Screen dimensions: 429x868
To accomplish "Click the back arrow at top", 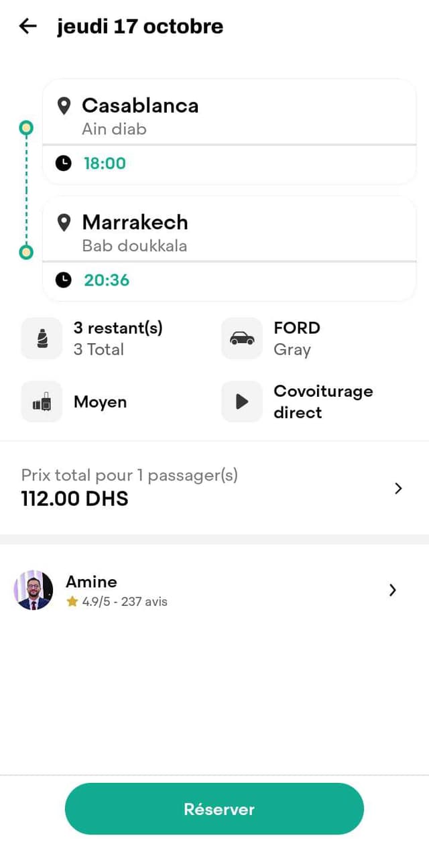I will tap(27, 25).
